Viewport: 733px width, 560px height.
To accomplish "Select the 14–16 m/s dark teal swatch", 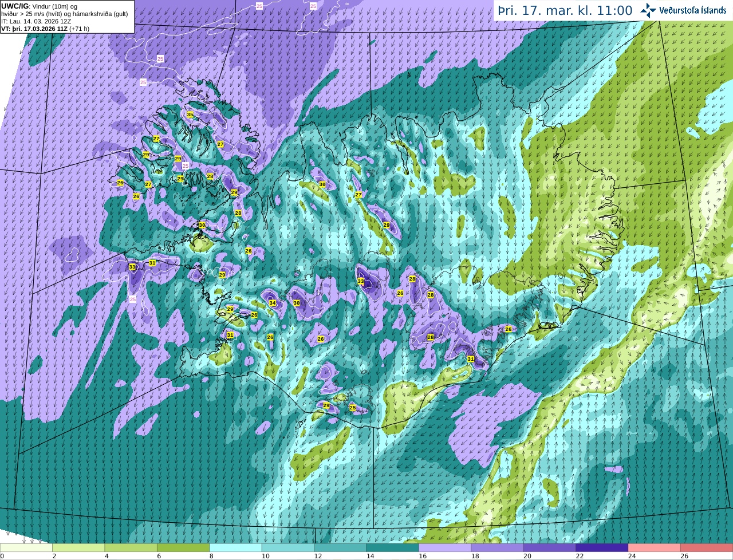I will tap(392, 547).
